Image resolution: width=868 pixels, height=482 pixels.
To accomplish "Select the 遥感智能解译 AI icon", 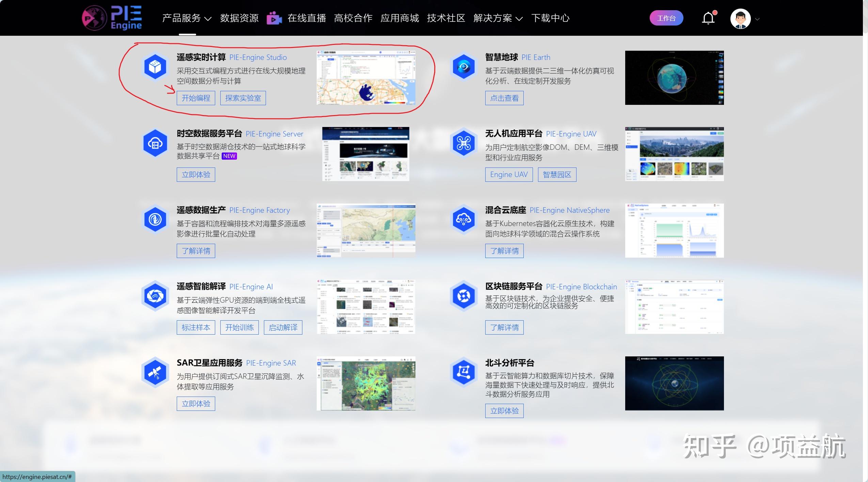I will (155, 295).
